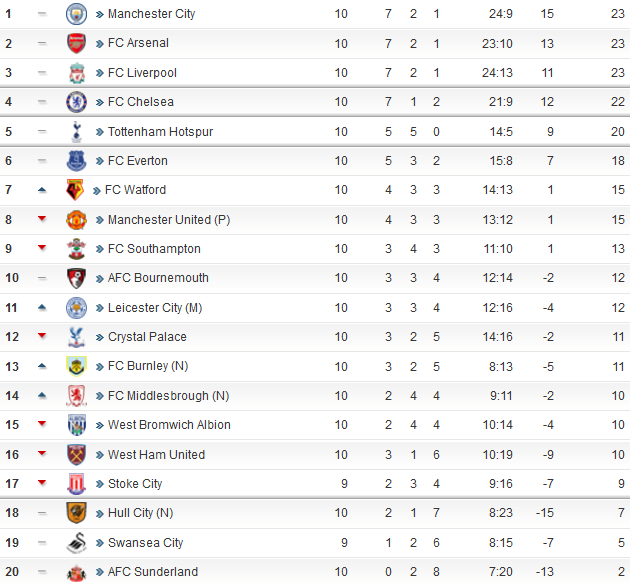Click the red down arrow beside FC Southampton
Viewport: 630px width, 585px height.
(42, 248)
